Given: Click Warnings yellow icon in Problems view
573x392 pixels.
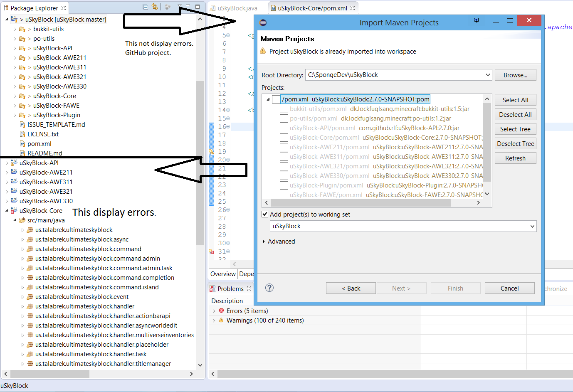Looking at the screenshot, I should (222, 320).
